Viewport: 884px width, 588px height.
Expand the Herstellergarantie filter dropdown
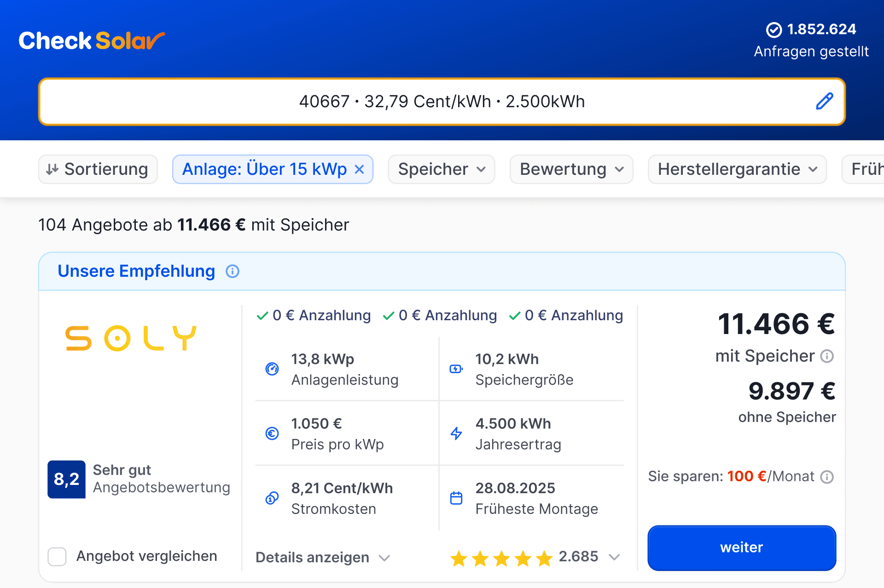(737, 169)
